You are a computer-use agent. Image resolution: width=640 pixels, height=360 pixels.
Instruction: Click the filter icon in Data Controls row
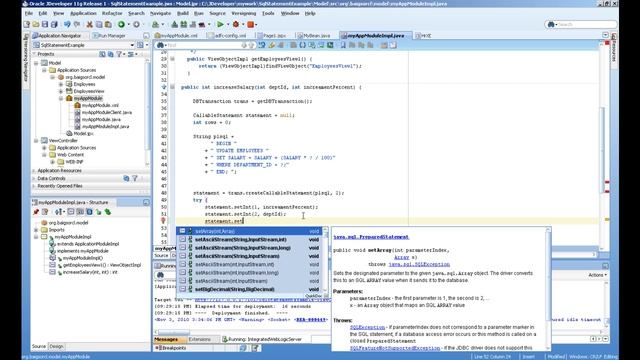135,178
